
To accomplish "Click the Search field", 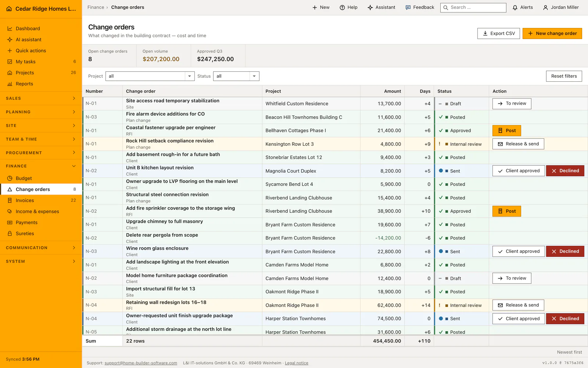I will [473, 7].
